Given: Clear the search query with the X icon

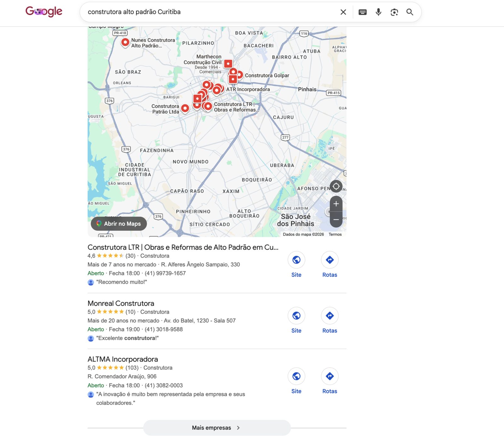Looking at the screenshot, I should coord(343,12).
